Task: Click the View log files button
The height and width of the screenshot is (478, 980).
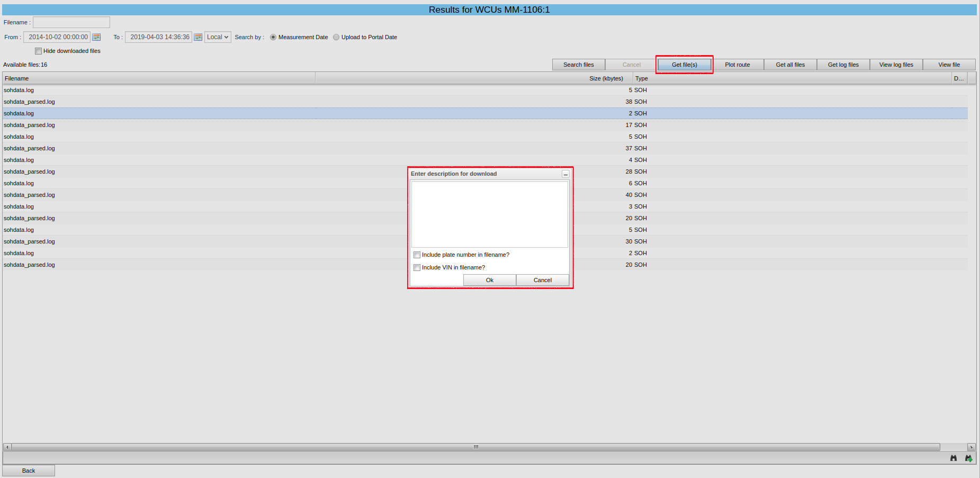Action: (896, 65)
